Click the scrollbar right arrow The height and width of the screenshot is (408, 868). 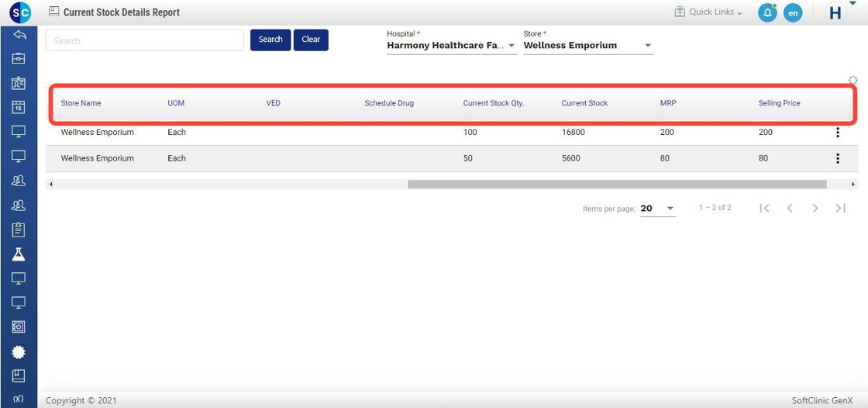point(853,184)
